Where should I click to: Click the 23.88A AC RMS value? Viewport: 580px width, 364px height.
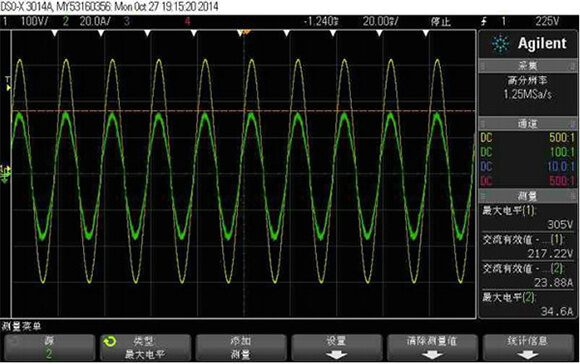[x=553, y=283]
